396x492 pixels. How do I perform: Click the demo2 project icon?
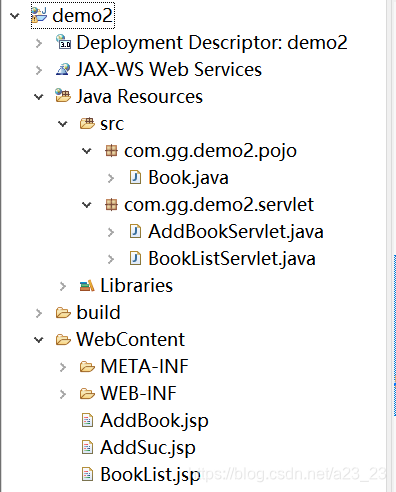point(39,15)
